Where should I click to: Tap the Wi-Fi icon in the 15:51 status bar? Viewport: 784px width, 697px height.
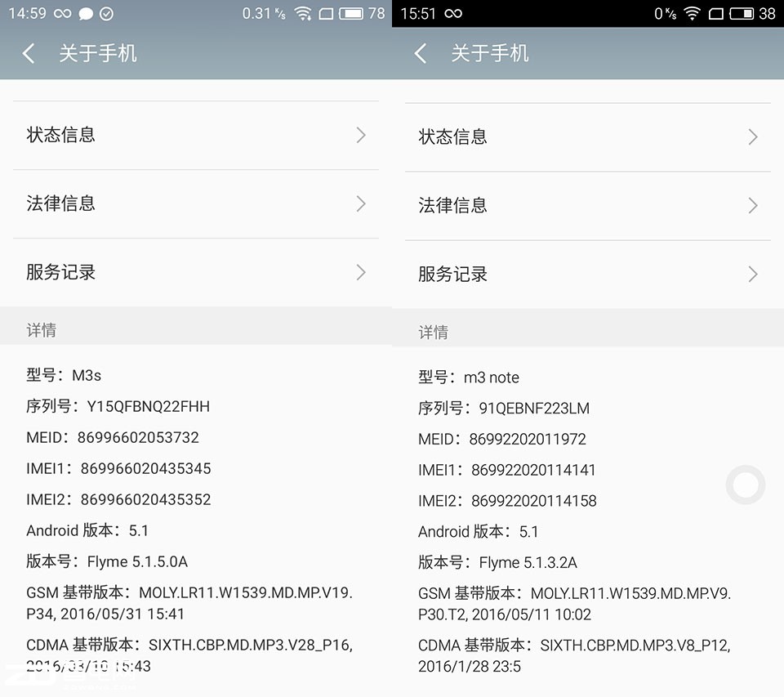(692, 14)
